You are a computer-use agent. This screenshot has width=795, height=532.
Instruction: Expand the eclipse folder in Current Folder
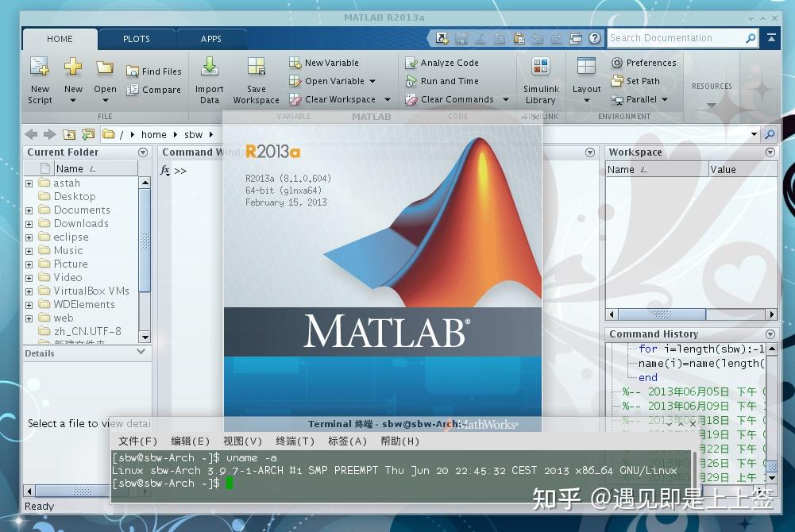[29, 237]
